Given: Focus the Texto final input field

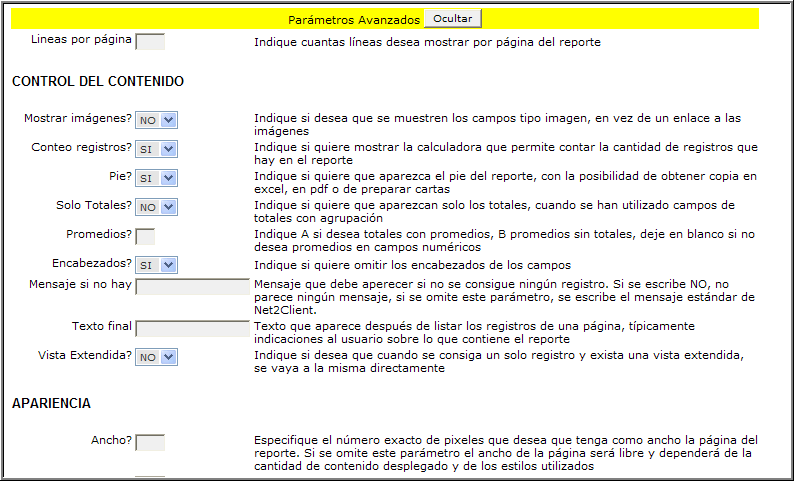Looking at the screenshot, I should click(x=192, y=328).
